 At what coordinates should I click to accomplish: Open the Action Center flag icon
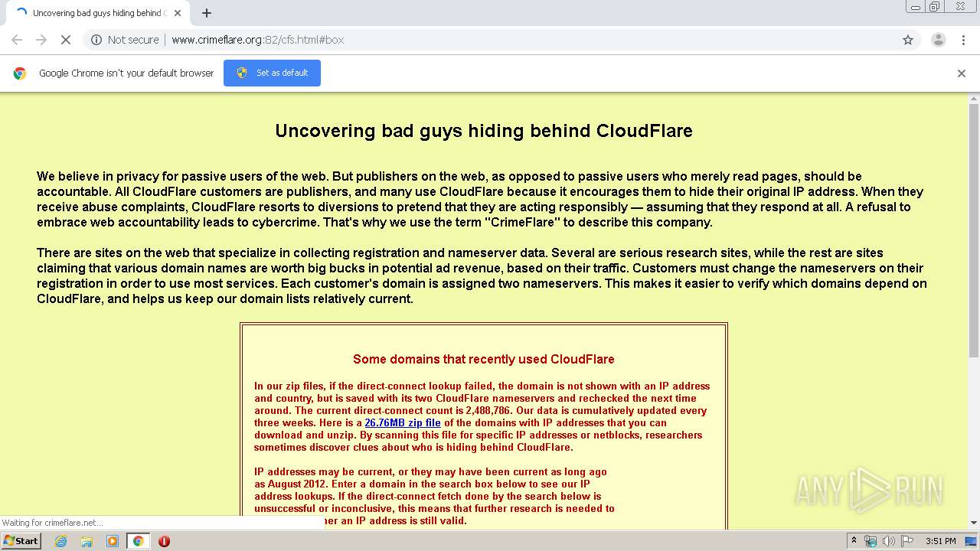pyautogui.click(x=907, y=541)
